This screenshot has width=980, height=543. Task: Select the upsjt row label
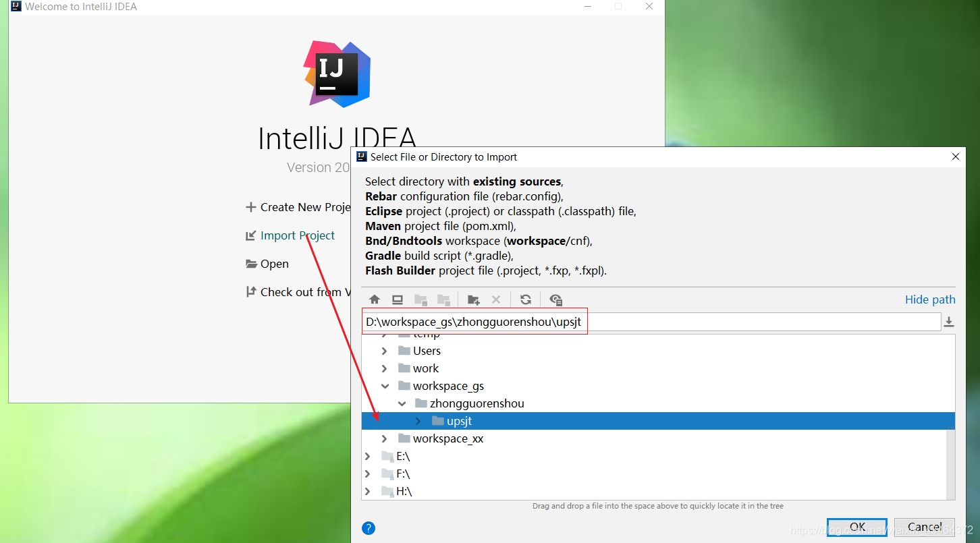[459, 421]
